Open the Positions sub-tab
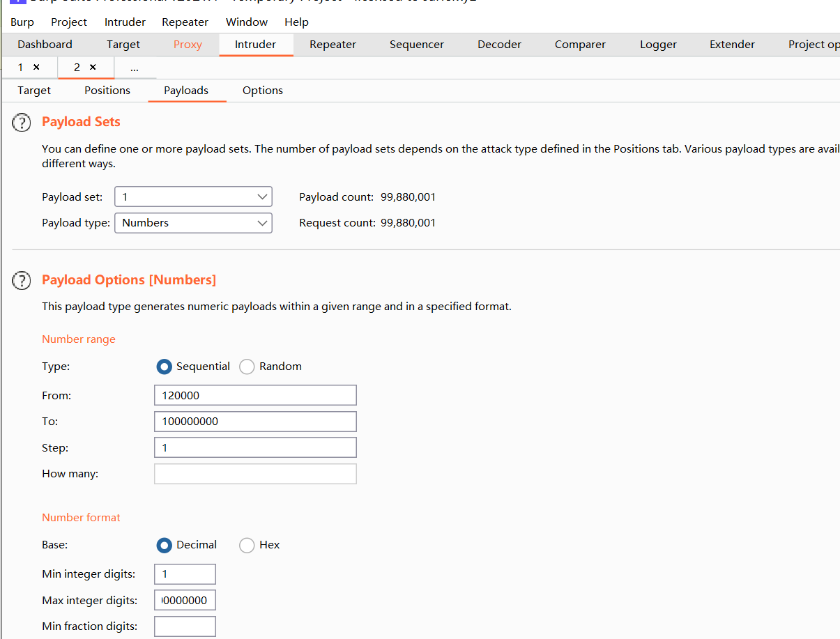The width and height of the screenshot is (840, 639). click(107, 91)
